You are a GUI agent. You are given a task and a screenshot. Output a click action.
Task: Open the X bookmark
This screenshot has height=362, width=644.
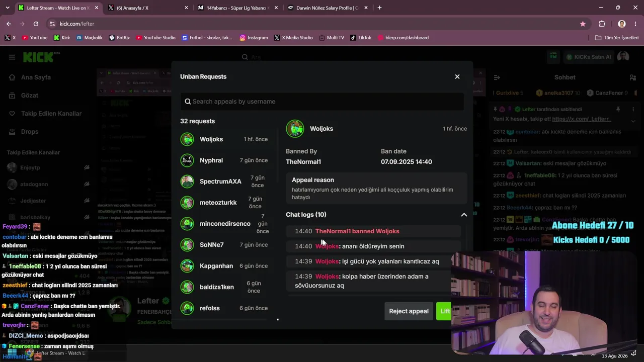tap(10, 38)
